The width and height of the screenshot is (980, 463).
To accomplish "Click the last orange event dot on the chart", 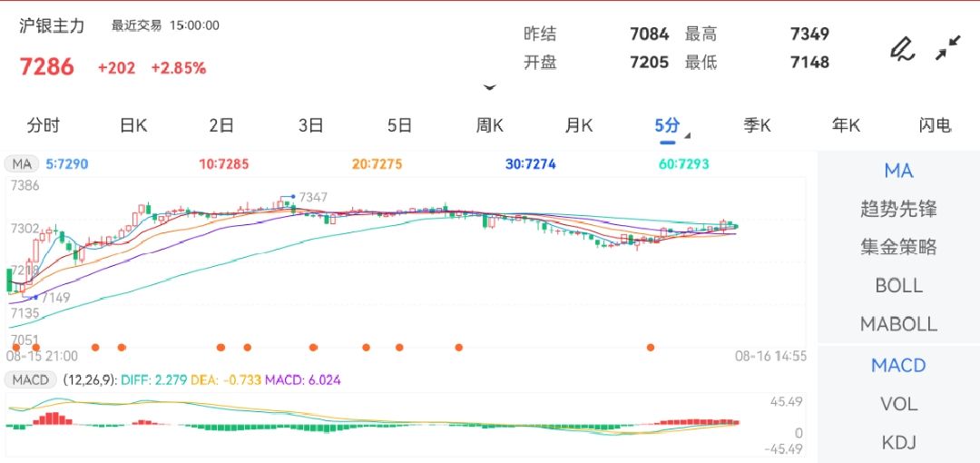I will [651, 347].
